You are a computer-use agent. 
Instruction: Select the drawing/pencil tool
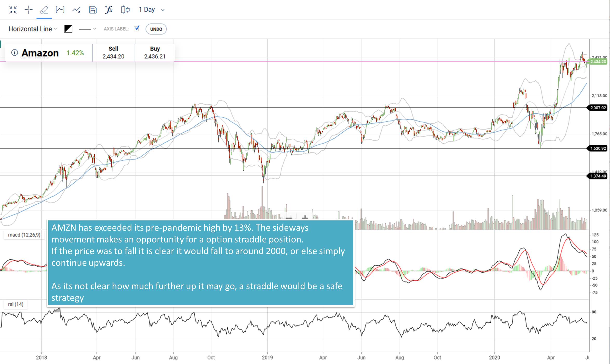point(44,10)
